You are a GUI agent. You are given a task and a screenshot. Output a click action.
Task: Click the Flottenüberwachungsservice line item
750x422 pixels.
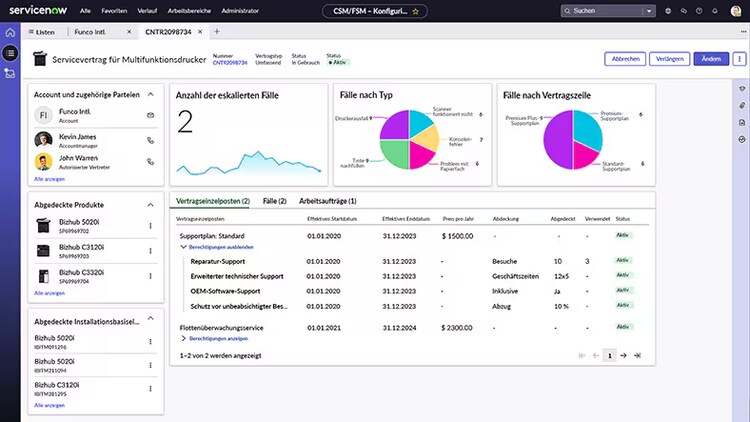coord(221,328)
